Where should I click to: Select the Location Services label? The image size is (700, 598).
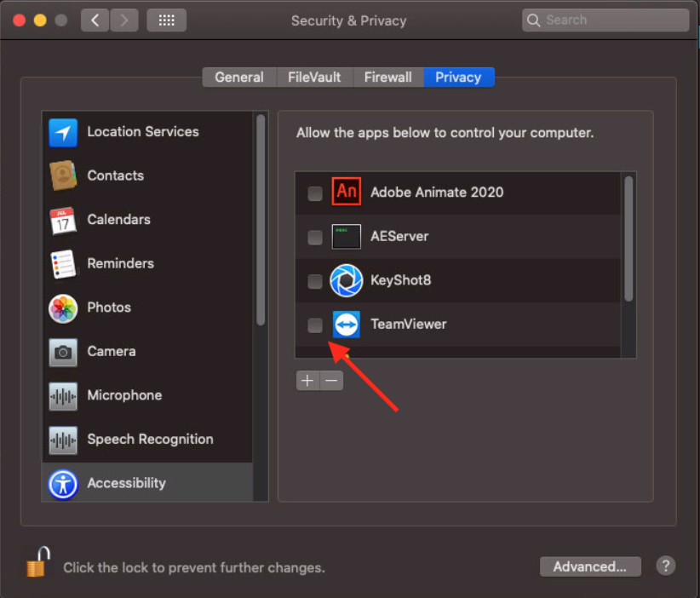pos(143,132)
